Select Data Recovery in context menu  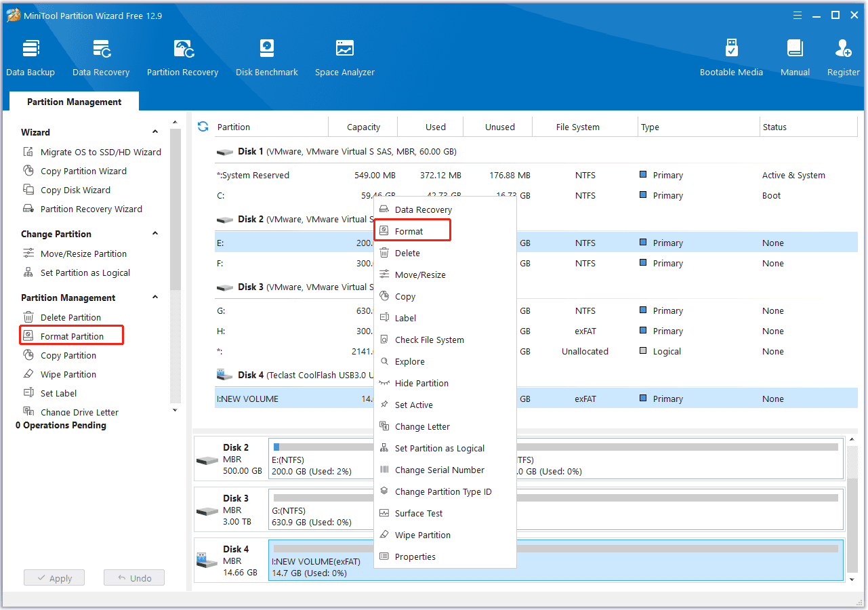(x=445, y=209)
